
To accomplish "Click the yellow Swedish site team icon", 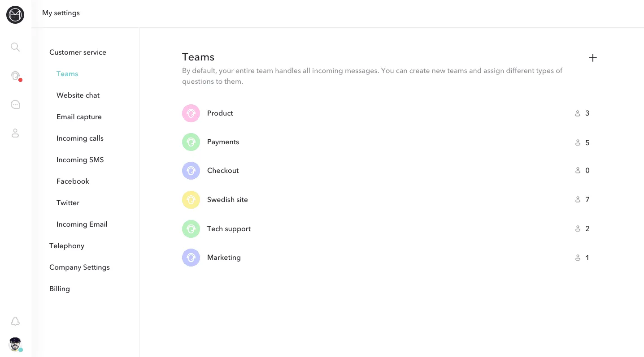I will 191,200.
